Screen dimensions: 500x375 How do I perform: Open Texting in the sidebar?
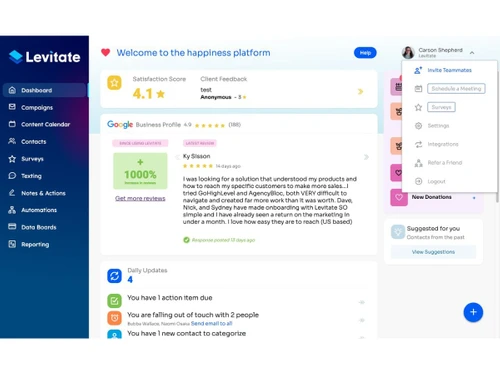[31, 176]
